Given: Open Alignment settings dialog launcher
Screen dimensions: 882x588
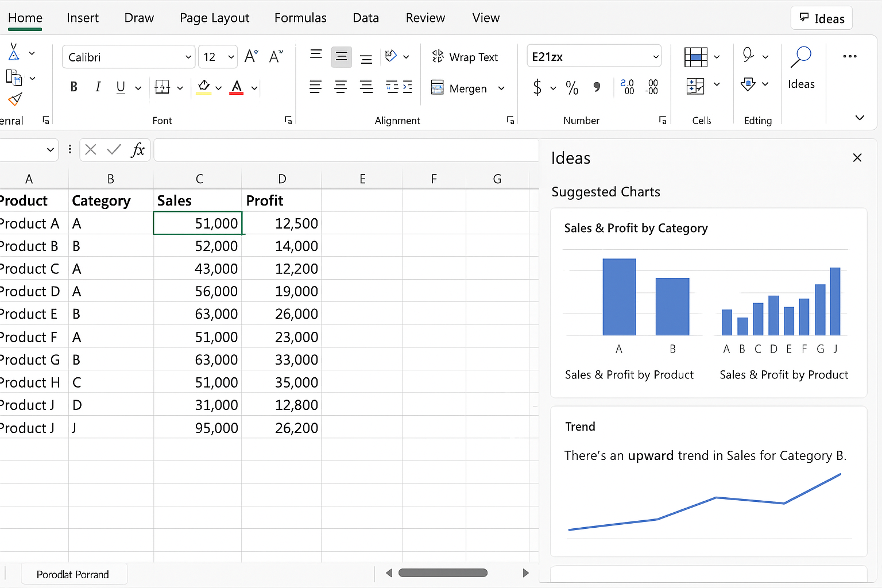Looking at the screenshot, I should (510, 120).
